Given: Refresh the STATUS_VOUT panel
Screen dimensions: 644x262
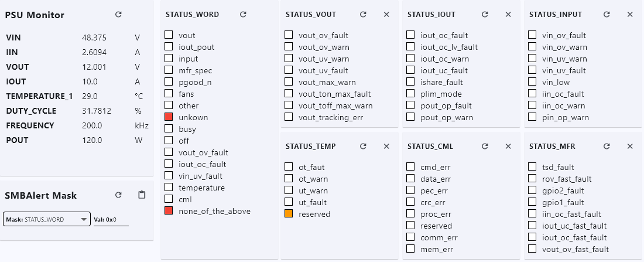Looking at the screenshot, I should [363, 14].
